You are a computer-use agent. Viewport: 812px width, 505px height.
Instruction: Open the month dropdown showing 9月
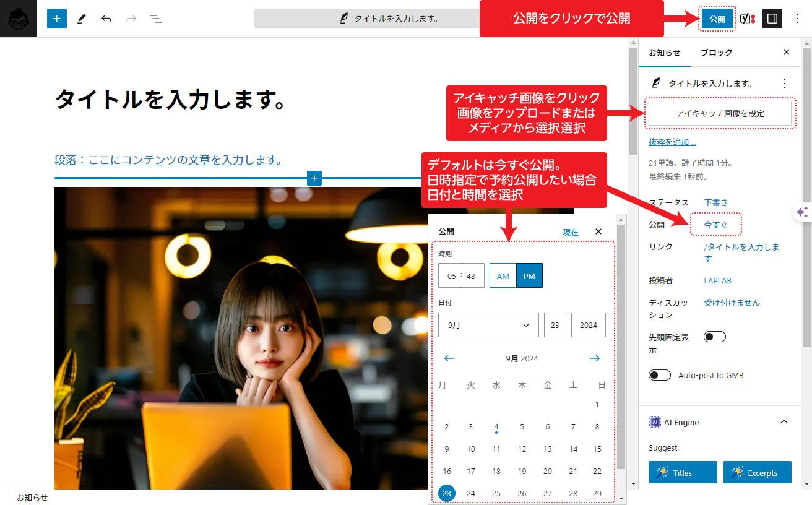click(488, 324)
